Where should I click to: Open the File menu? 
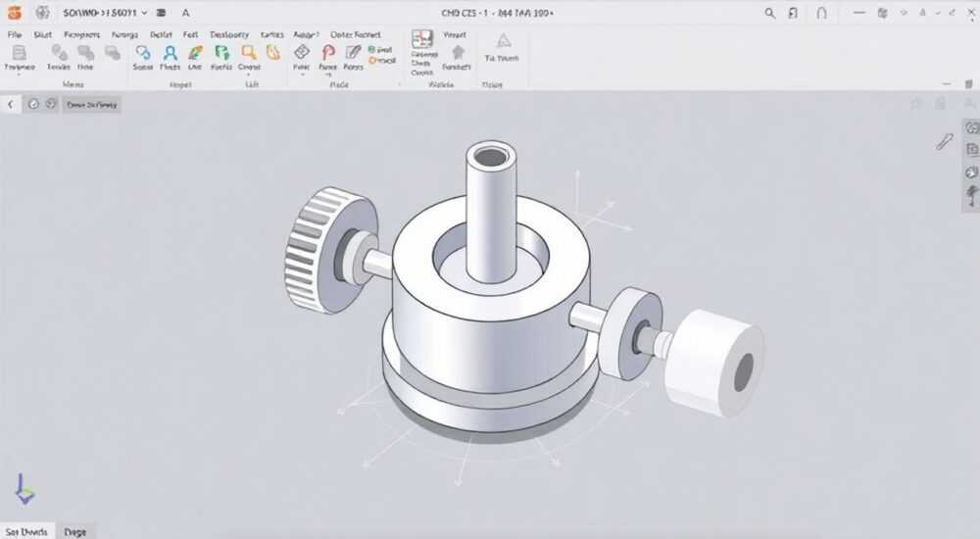(x=15, y=35)
